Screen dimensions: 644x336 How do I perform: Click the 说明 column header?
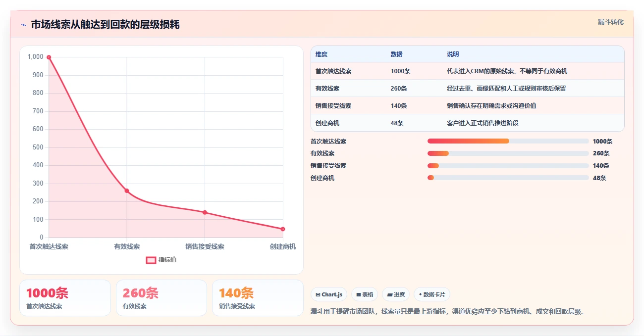coord(453,54)
